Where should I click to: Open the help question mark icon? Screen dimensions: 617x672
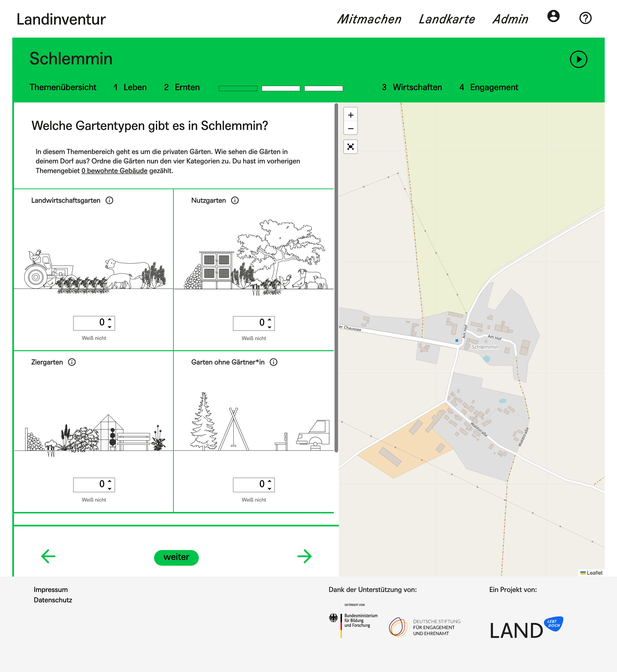[585, 18]
